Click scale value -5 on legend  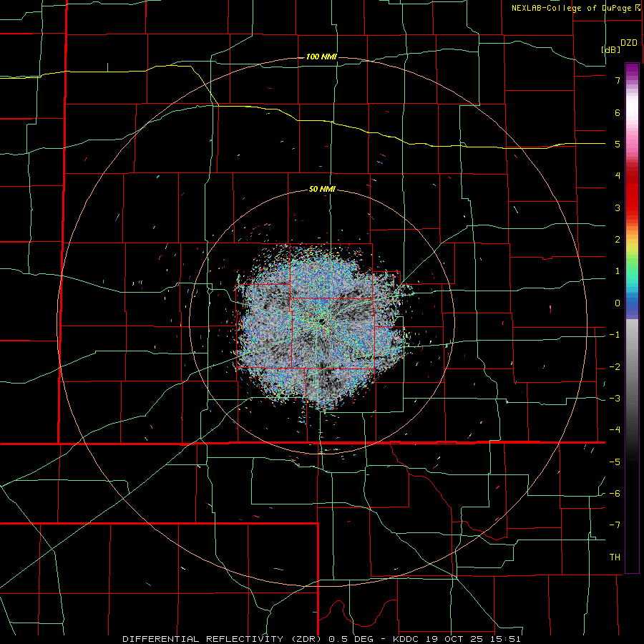pos(615,462)
